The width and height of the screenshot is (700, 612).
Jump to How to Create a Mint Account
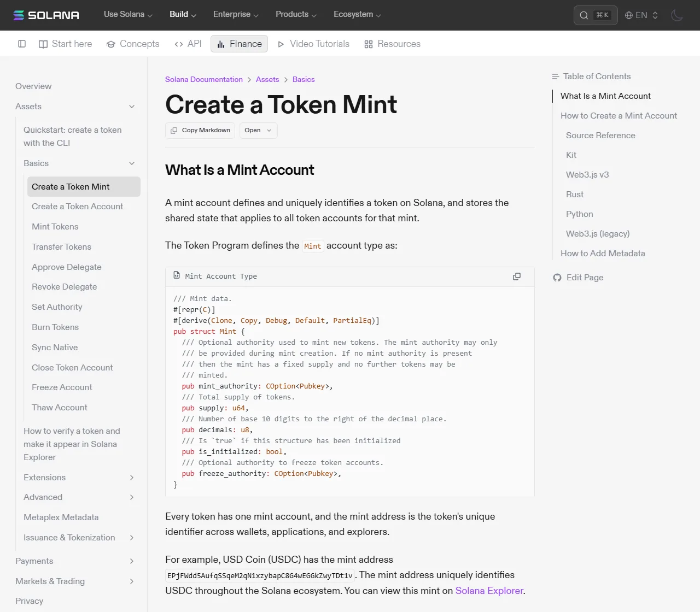tap(619, 116)
